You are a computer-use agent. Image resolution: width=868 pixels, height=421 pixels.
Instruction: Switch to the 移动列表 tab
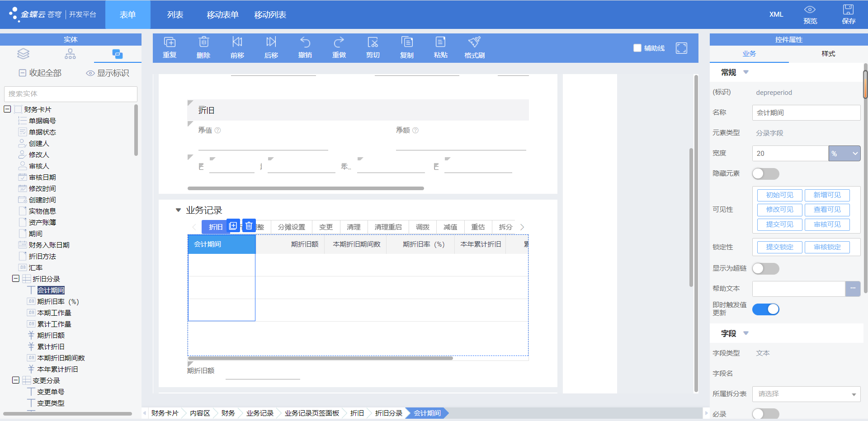point(270,15)
